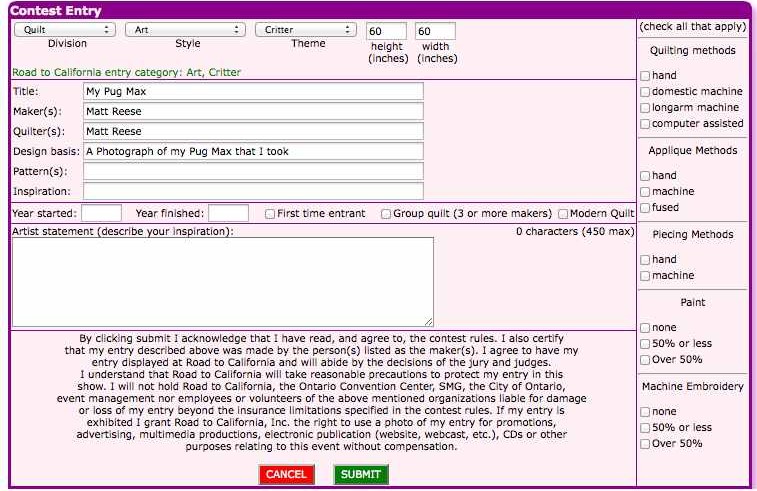Click the Contest Entry header title
The width and height of the screenshot is (757, 491).
(56, 11)
